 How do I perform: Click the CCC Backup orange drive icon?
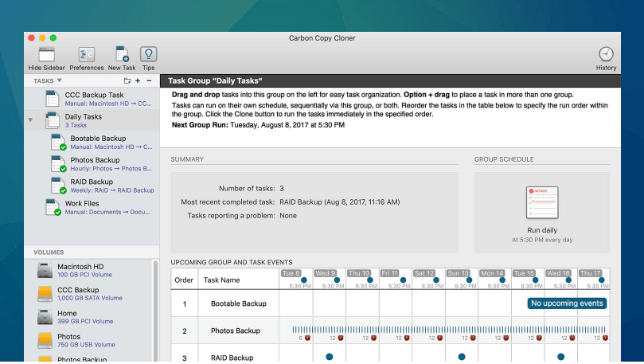pyautogui.click(x=45, y=294)
